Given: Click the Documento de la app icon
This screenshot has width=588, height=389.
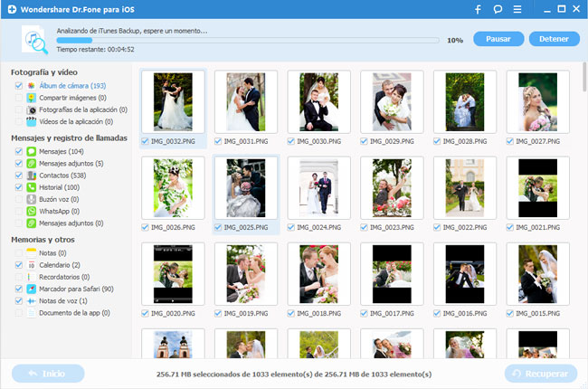Looking at the screenshot, I should pos(32,313).
